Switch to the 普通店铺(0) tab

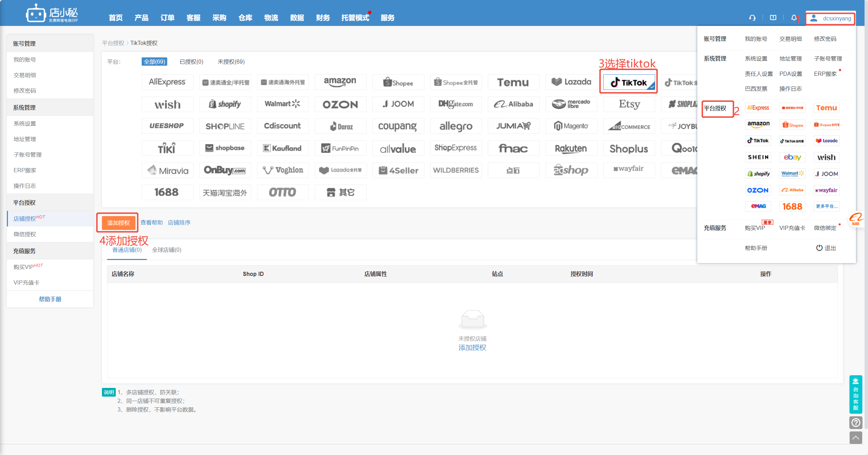coord(127,250)
